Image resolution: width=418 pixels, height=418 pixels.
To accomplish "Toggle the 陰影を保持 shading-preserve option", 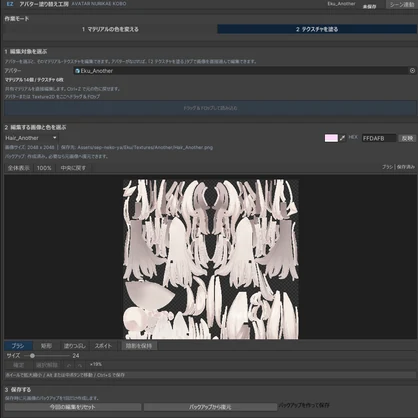I will pyautogui.click(x=139, y=346).
